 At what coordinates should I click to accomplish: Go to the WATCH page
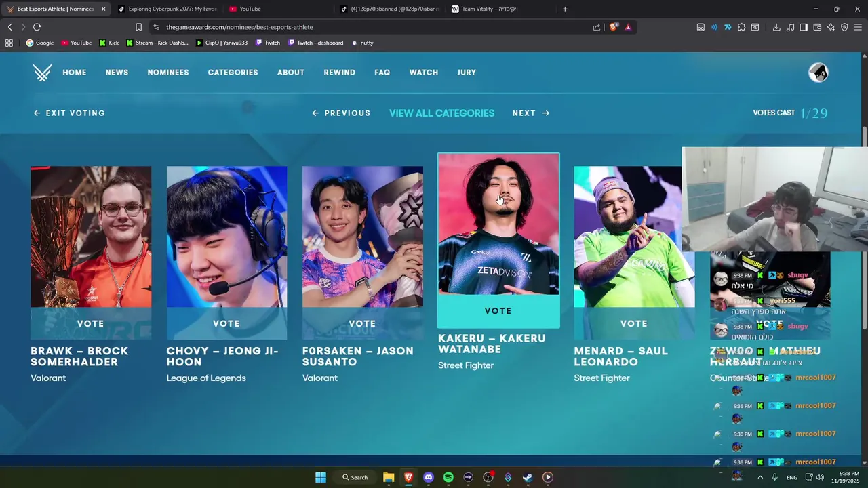coord(424,73)
